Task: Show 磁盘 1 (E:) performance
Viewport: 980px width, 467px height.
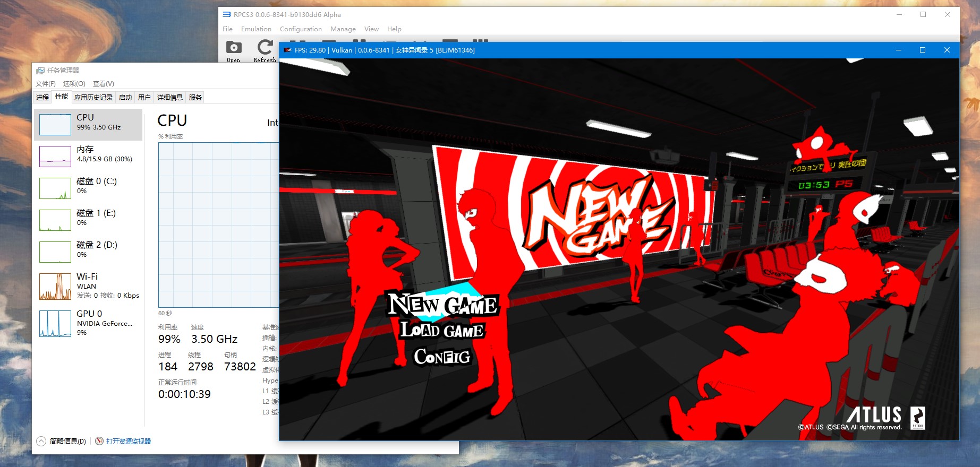Action: 89,220
